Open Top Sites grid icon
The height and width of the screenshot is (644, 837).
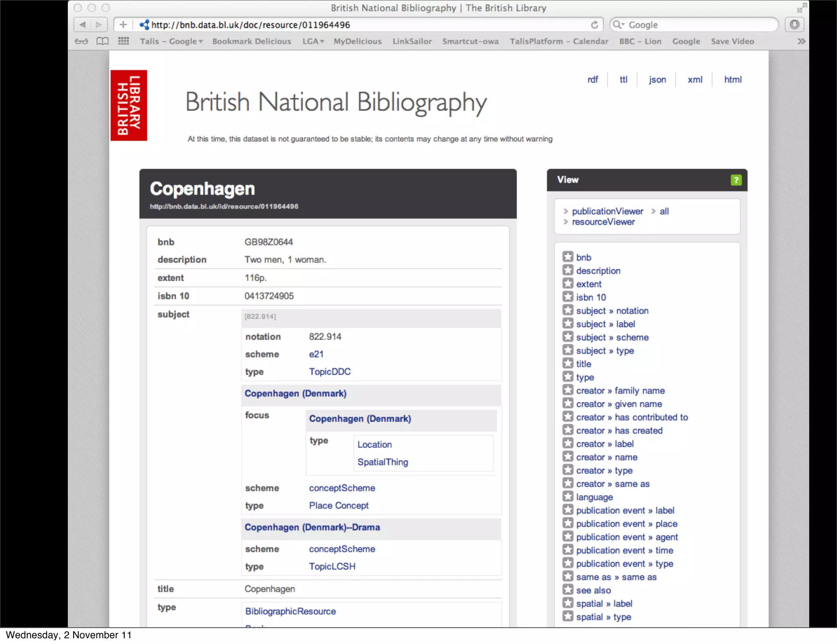[123, 41]
